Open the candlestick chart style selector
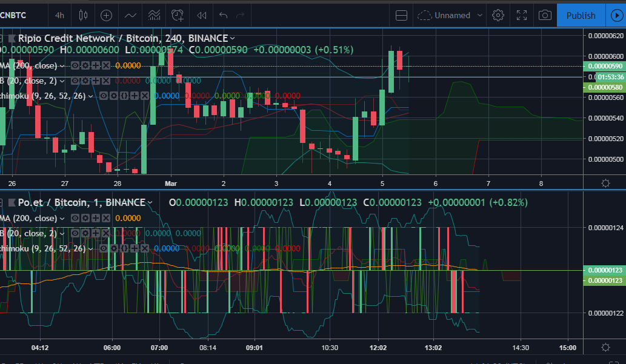626x364 pixels. (x=83, y=16)
